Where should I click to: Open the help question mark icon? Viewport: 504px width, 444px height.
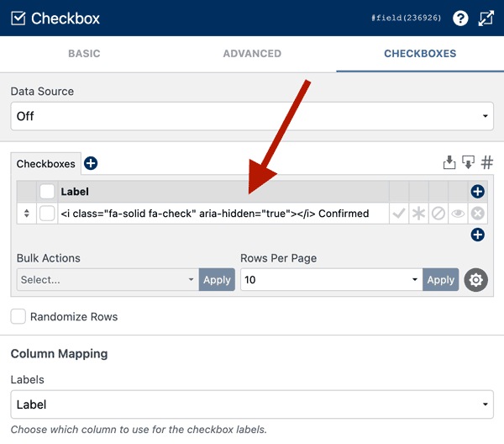click(460, 18)
